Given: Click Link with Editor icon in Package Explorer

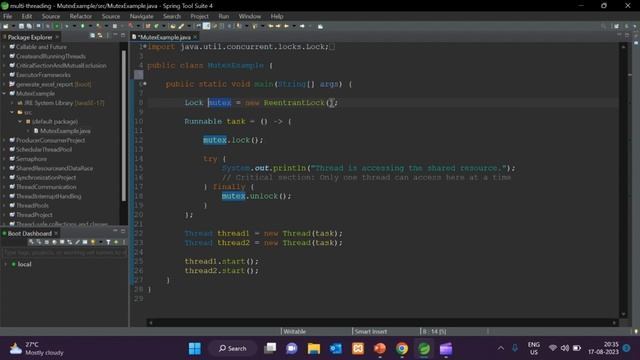Looking at the screenshot, I should [100, 36].
